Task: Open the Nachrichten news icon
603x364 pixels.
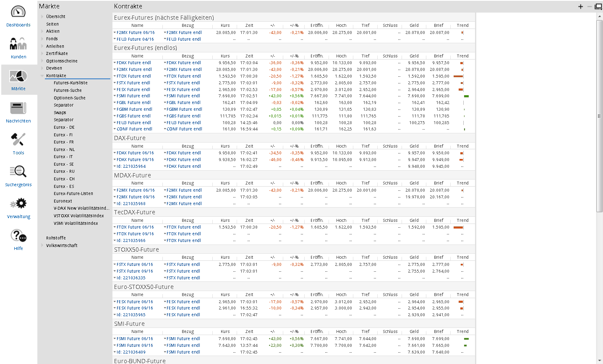Action: click(x=18, y=112)
